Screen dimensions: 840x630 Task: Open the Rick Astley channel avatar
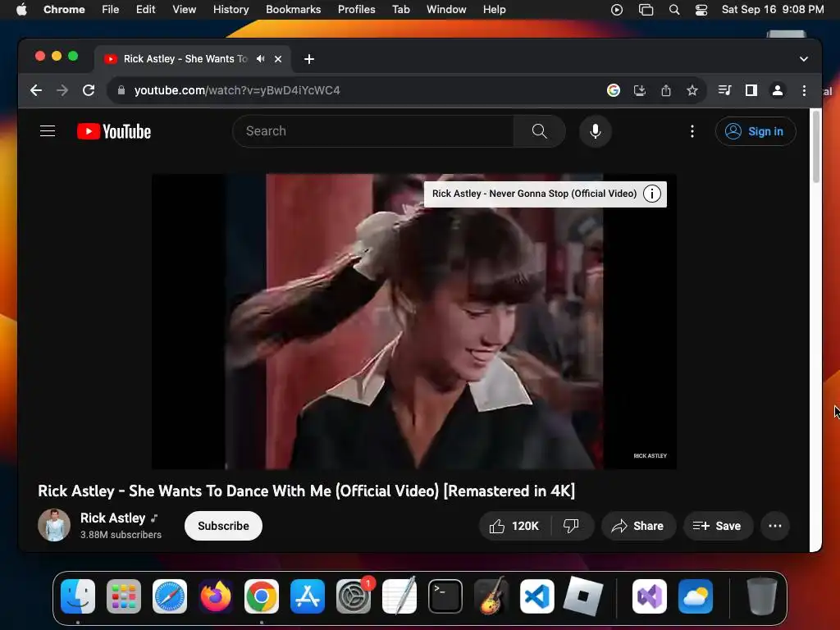[54, 525]
